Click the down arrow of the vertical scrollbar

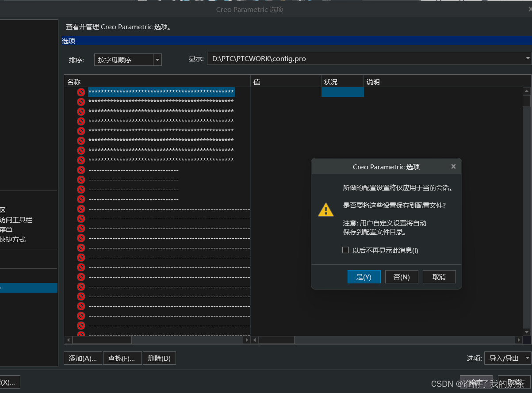526,332
